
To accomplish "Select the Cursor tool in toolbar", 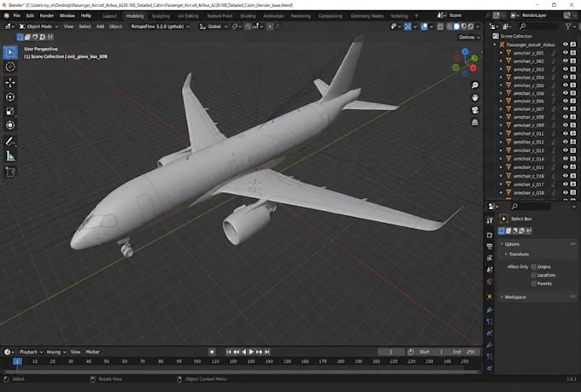I will [x=10, y=67].
